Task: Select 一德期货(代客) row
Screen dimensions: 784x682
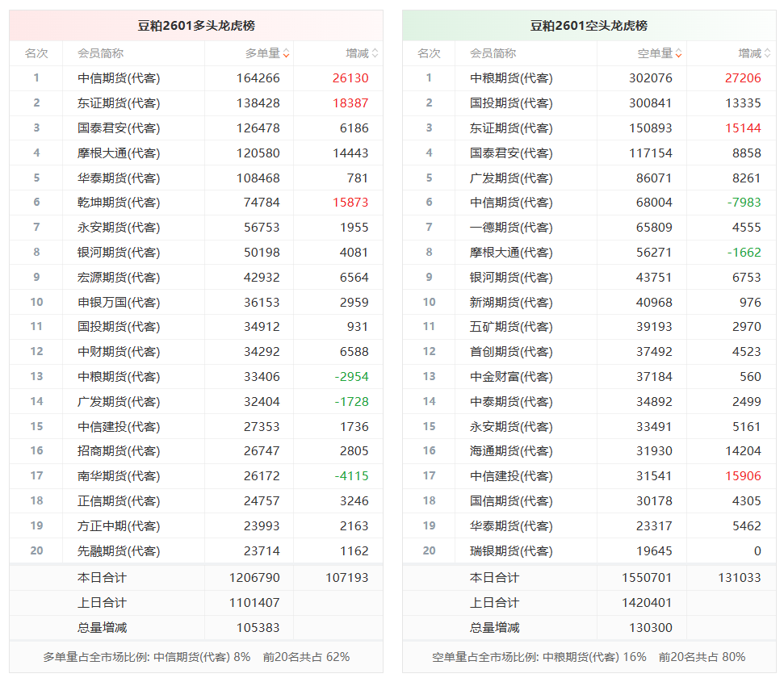Action: pos(589,228)
